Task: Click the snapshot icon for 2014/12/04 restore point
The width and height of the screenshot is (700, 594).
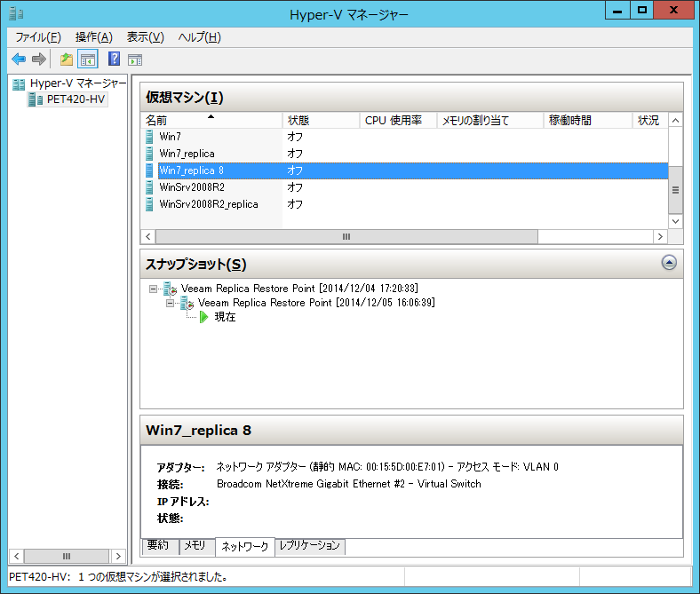Action: pos(170,289)
